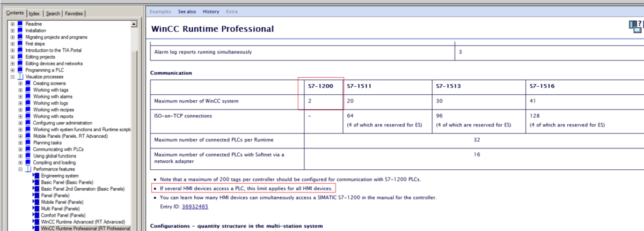Image resolution: width=644 pixels, height=231 pixels.
Task: Select Working with system functions item
Action: pos(82,129)
